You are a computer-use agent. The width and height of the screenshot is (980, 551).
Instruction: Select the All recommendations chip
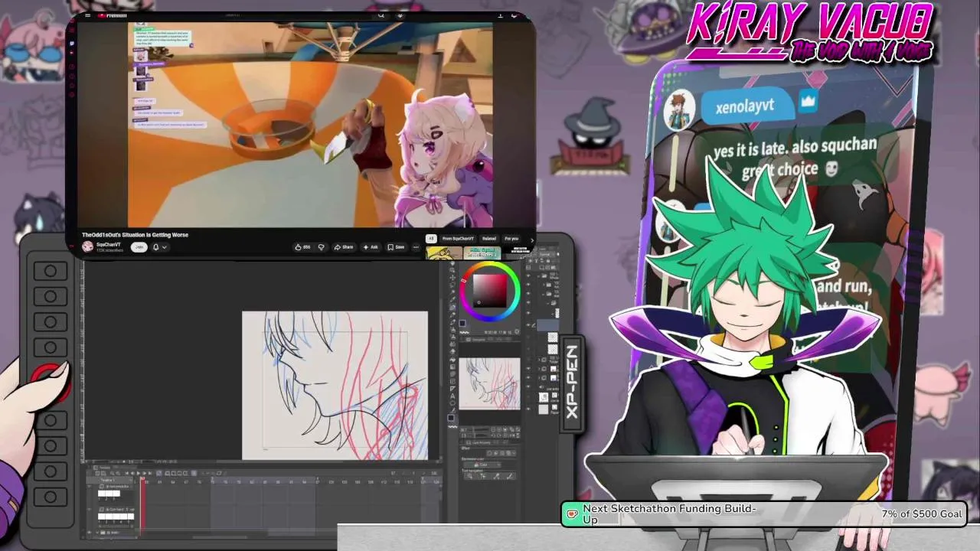tap(431, 239)
